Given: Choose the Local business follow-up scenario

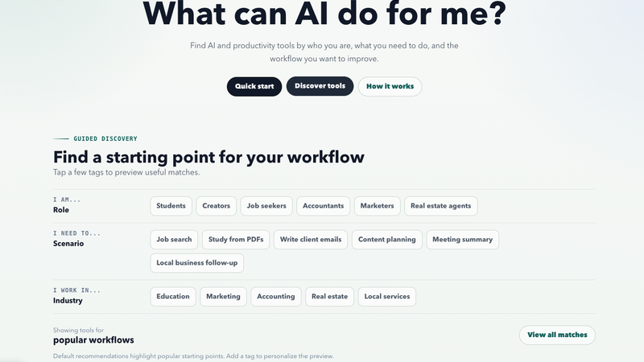Looking at the screenshot, I should tap(196, 263).
